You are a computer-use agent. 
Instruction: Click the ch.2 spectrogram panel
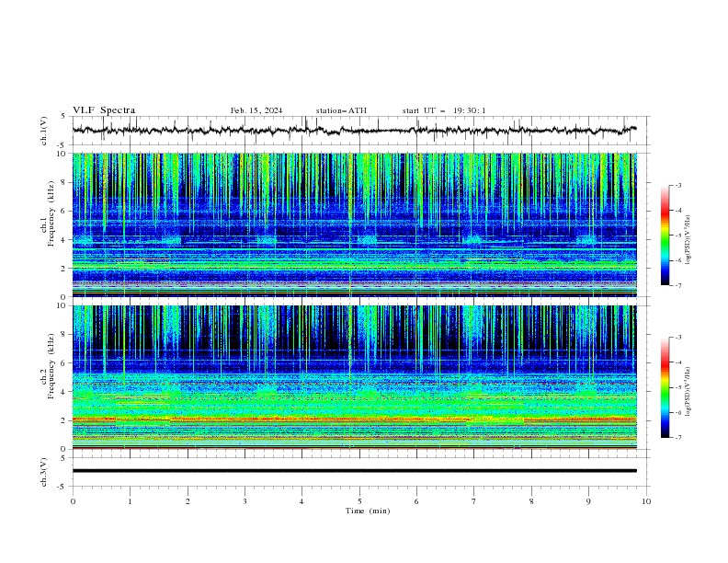(355, 377)
